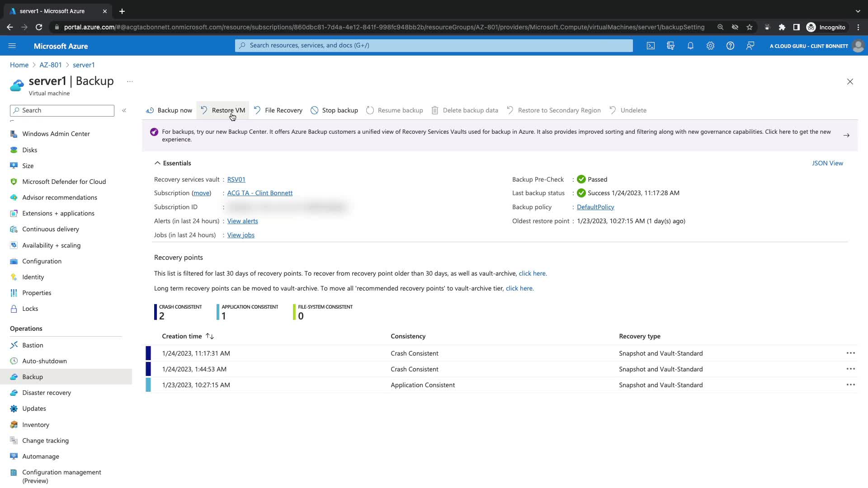The image size is (868, 488).
Task: Open the portal hamburger menu
Action: (12, 46)
